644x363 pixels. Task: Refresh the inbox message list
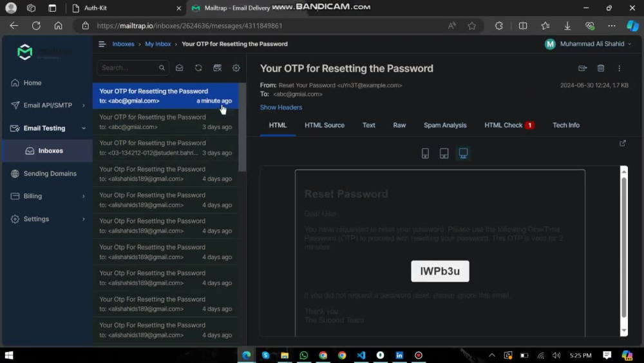click(198, 68)
